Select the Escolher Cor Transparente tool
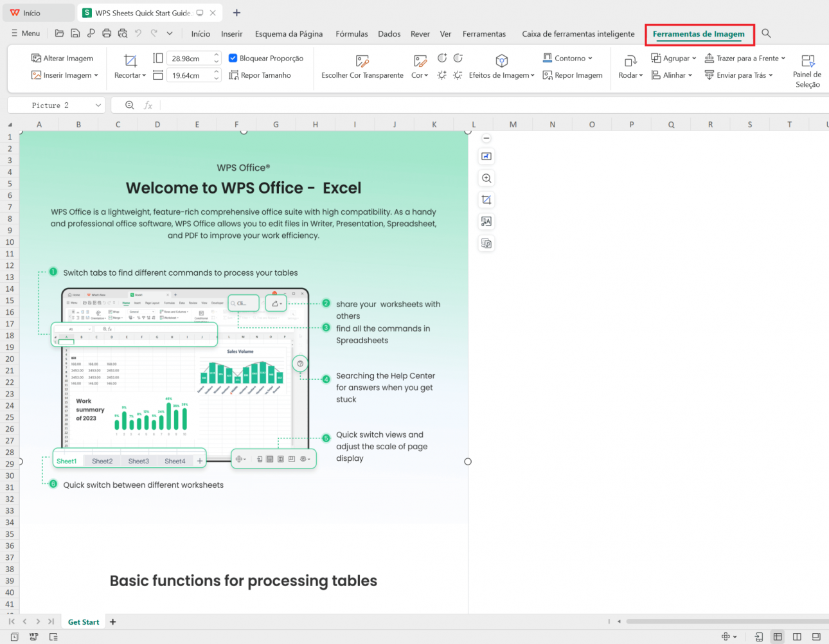 [x=362, y=67]
